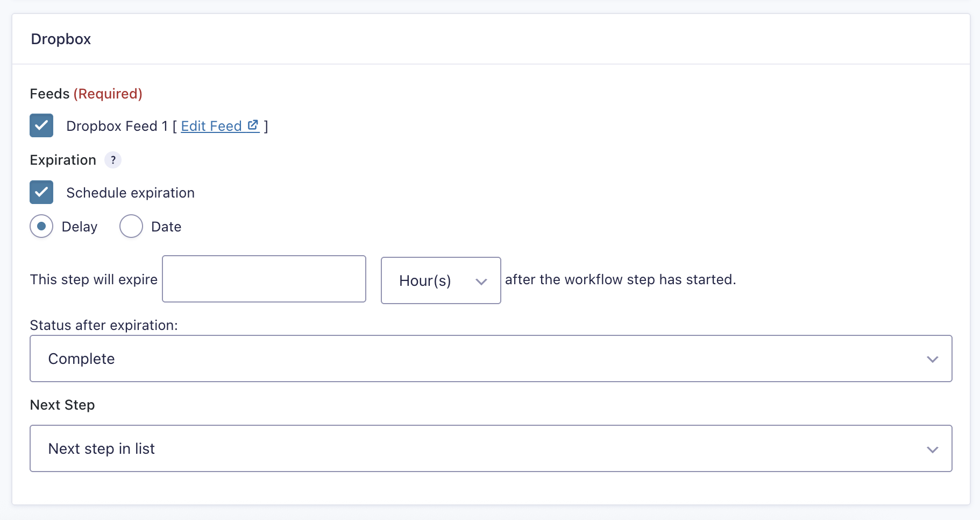Click the chevron on Next step in list
The width and height of the screenshot is (980, 520).
click(932, 449)
